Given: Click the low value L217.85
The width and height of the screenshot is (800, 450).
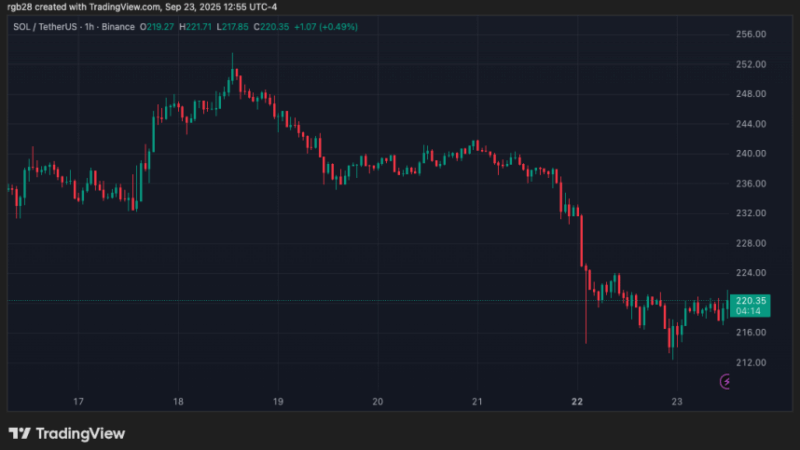Looking at the screenshot, I should pos(233,27).
